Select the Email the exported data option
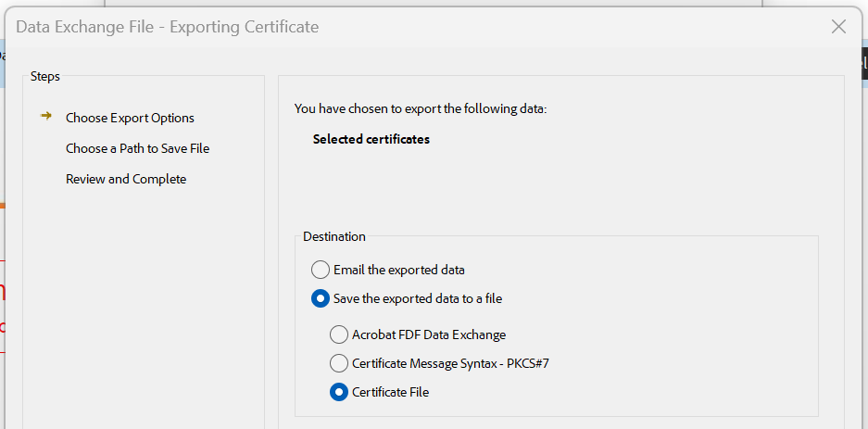Screen dimensions: 868x429 point(320,270)
